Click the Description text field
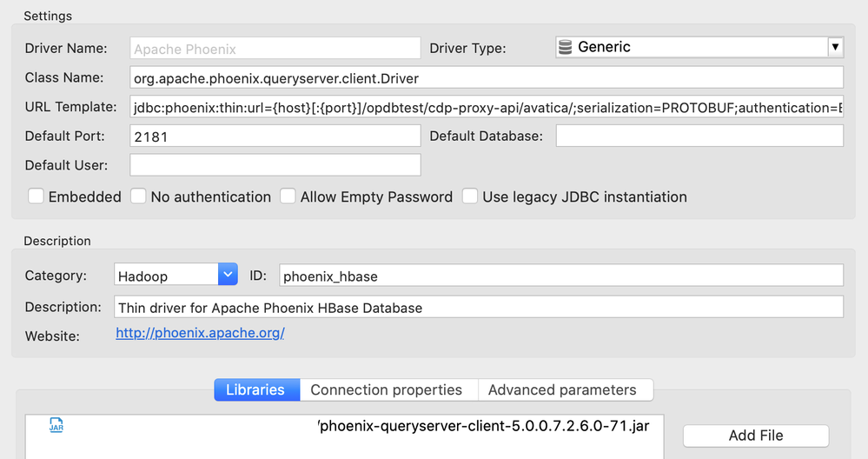This screenshot has height=459, width=868. [x=479, y=307]
